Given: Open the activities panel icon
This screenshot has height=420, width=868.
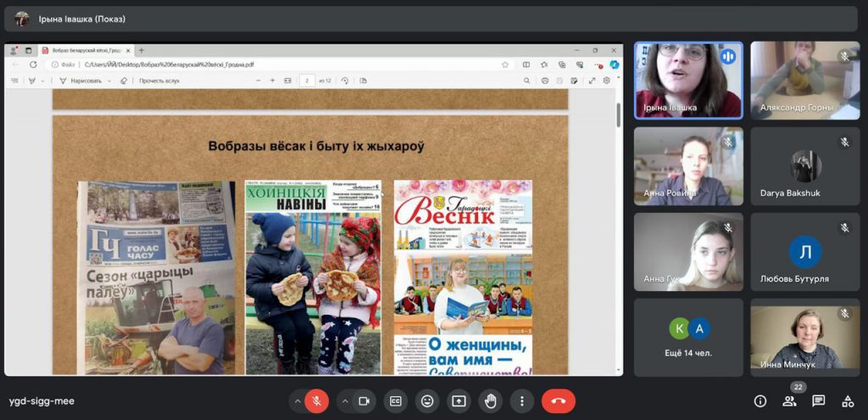Looking at the screenshot, I should coord(847,401).
